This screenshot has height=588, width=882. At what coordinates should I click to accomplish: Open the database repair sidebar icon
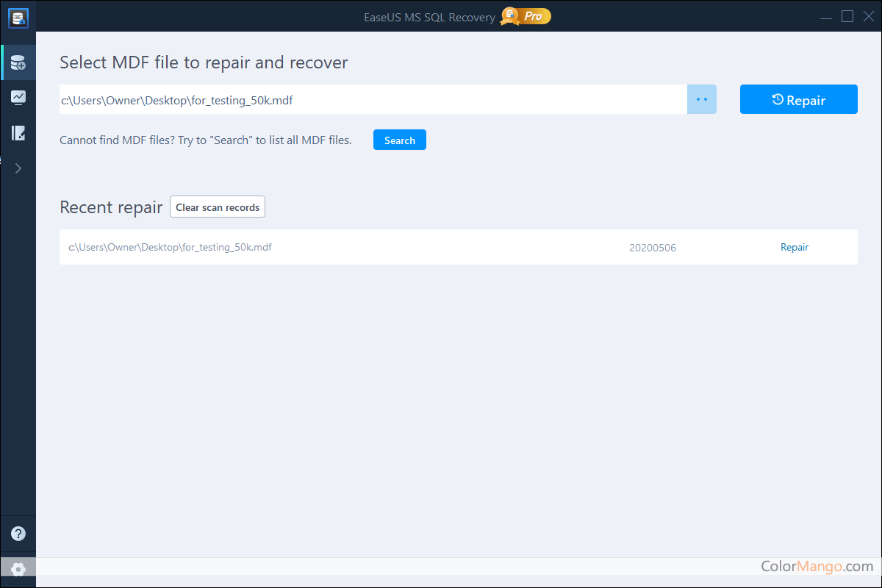(x=18, y=63)
